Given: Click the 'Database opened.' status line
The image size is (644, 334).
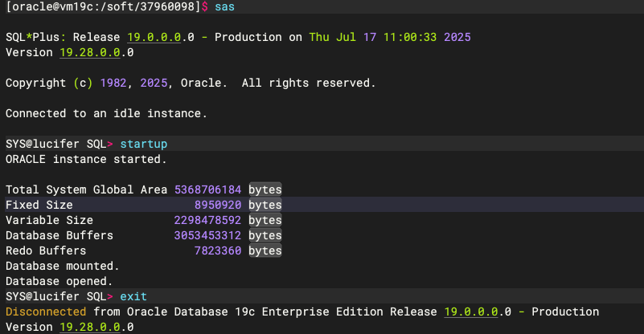Looking at the screenshot, I should coord(59,281).
